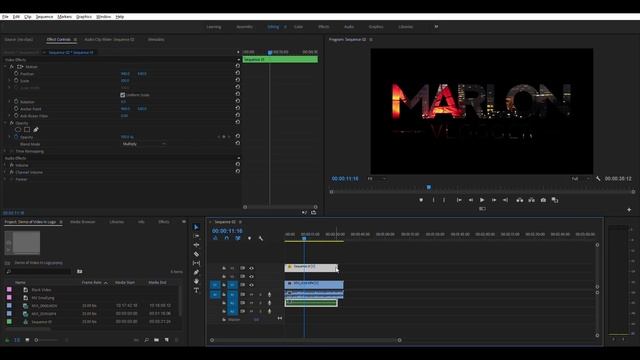Select the Pen tool in the tools panel
640x360 pixels.
tap(196, 272)
